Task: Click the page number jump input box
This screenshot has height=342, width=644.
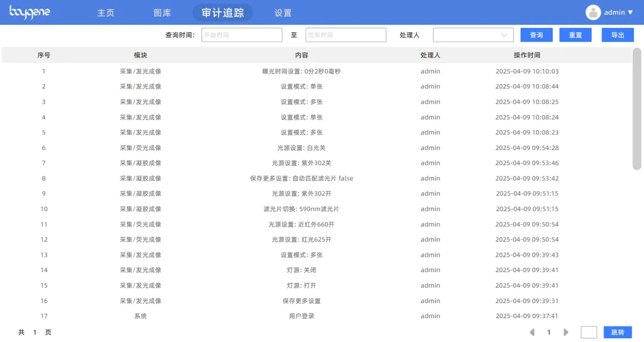Action: 589,332
